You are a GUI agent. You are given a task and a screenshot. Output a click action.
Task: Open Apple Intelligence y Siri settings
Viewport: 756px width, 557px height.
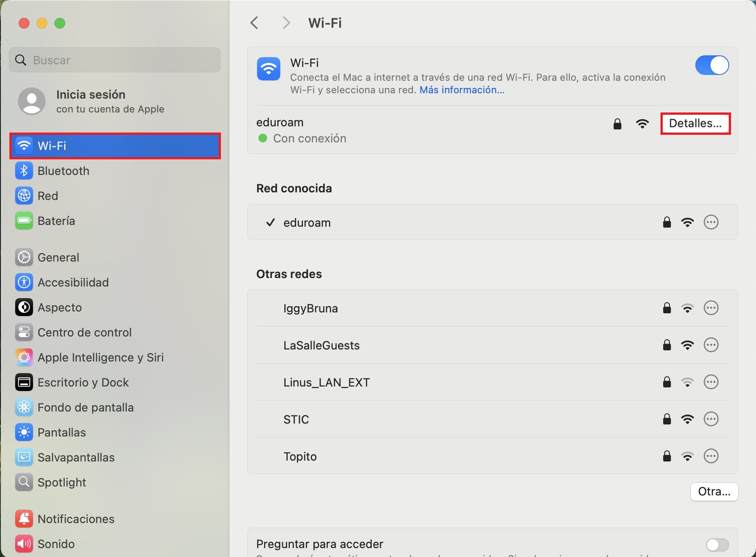[100, 357]
